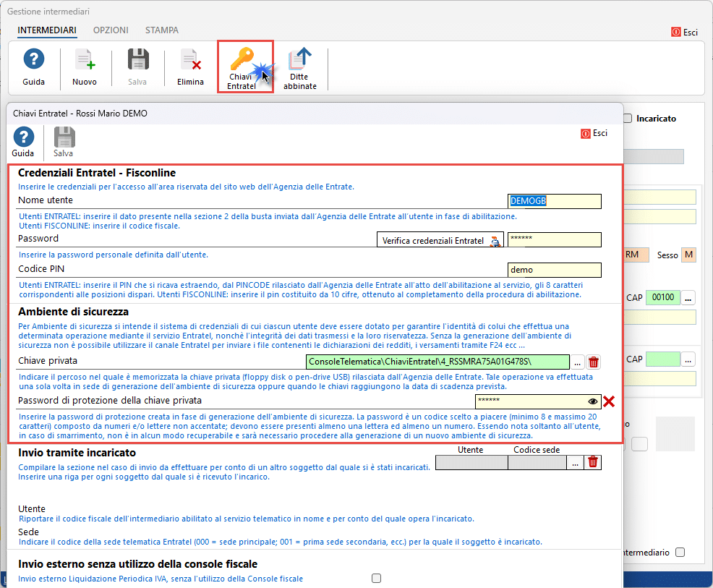
Task: Open the STAMPA tab
Action: click(162, 30)
